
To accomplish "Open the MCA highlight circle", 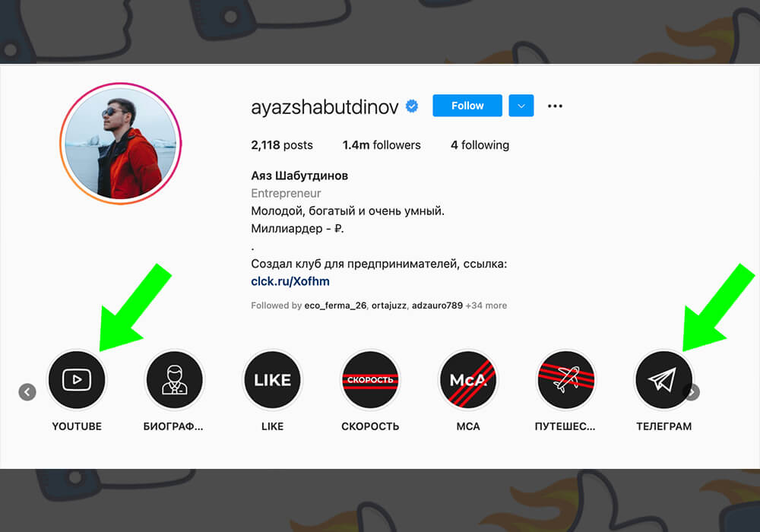I will 468,379.
